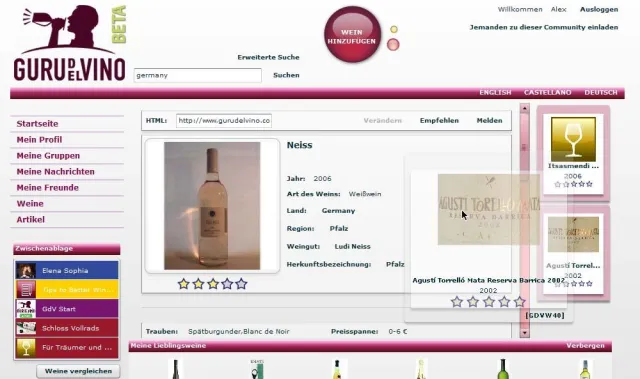Click the Ludi Neiss winery name
The image size is (640, 379).
coord(352,247)
